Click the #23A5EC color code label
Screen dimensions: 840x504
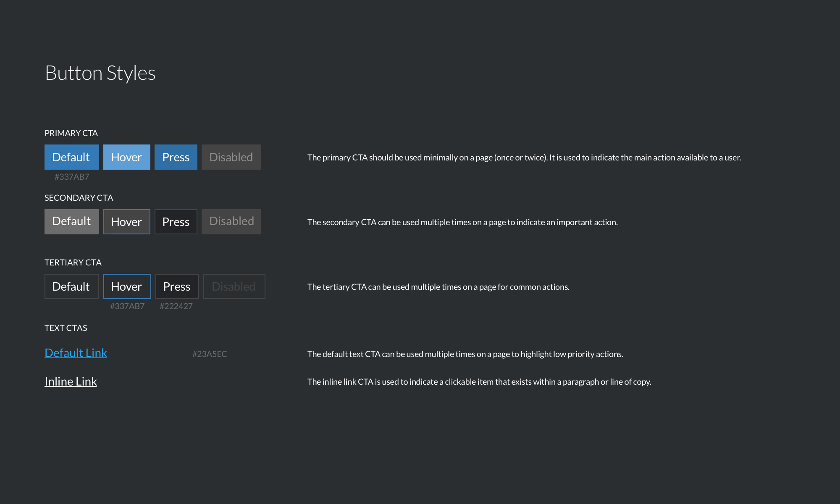210,354
